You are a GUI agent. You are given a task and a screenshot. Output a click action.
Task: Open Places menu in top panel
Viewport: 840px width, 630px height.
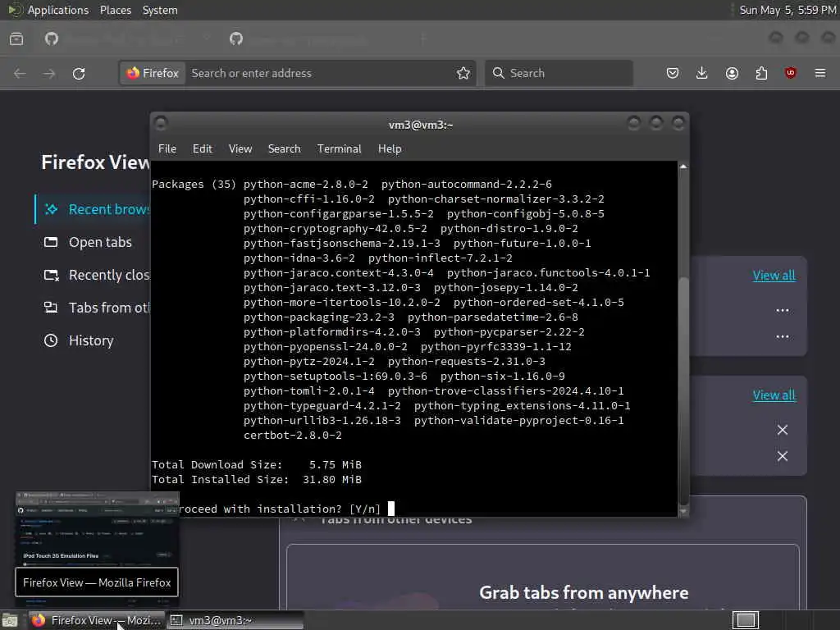(x=116, y=10)
